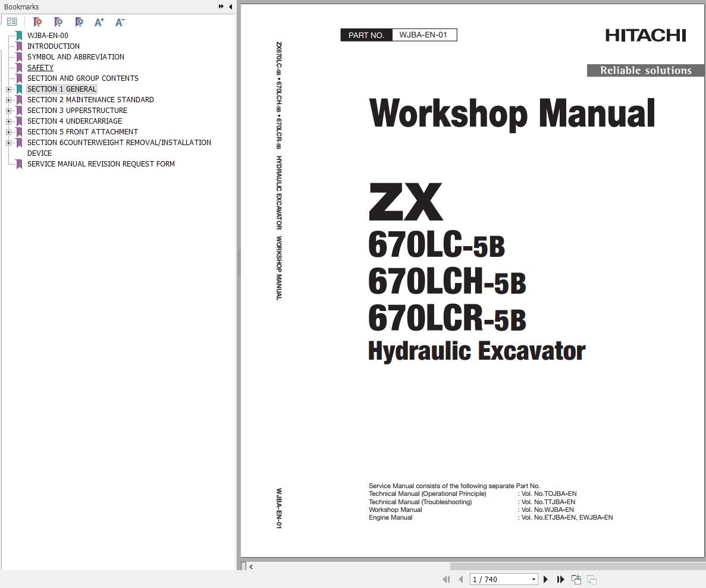Image resolution: width=706 pixels, height=588 pixels.
Task: Click SECTION 1 GENERAL teal ribbon icon
Action: point(19,89)
